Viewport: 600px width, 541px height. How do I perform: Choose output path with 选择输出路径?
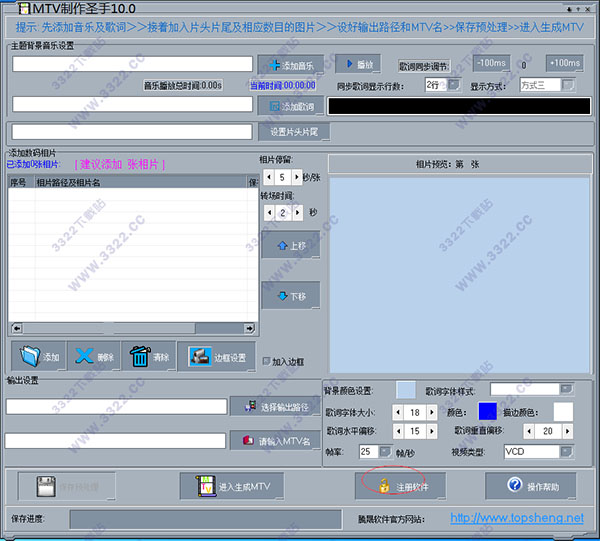coord(276,407)
